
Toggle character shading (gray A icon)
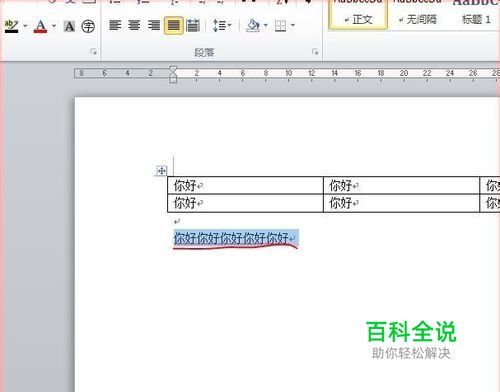[x=69, y=26]
